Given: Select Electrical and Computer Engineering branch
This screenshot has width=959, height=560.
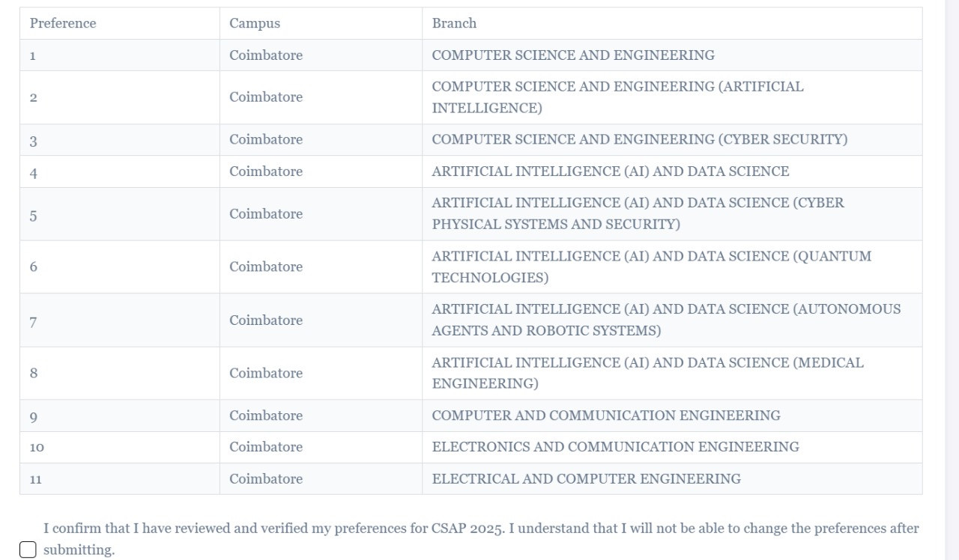Looking at the screenshot, I should [587, 479].
